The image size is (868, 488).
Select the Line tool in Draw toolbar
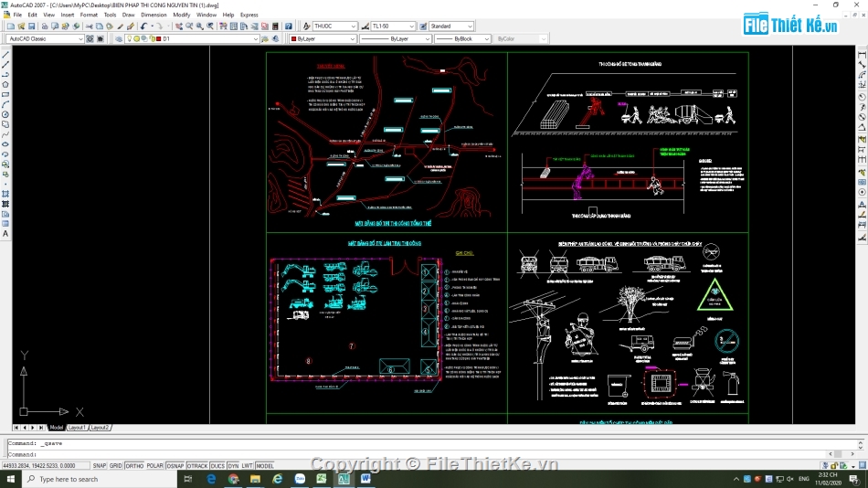[x=5, y=55]
